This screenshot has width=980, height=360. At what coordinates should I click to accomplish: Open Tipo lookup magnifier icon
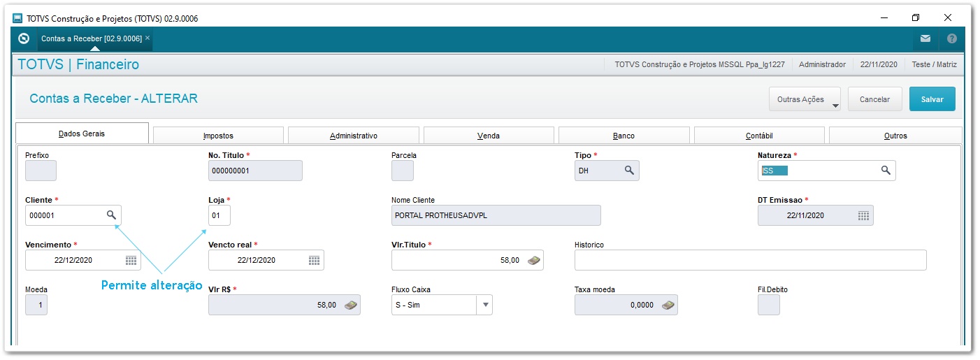629,171
